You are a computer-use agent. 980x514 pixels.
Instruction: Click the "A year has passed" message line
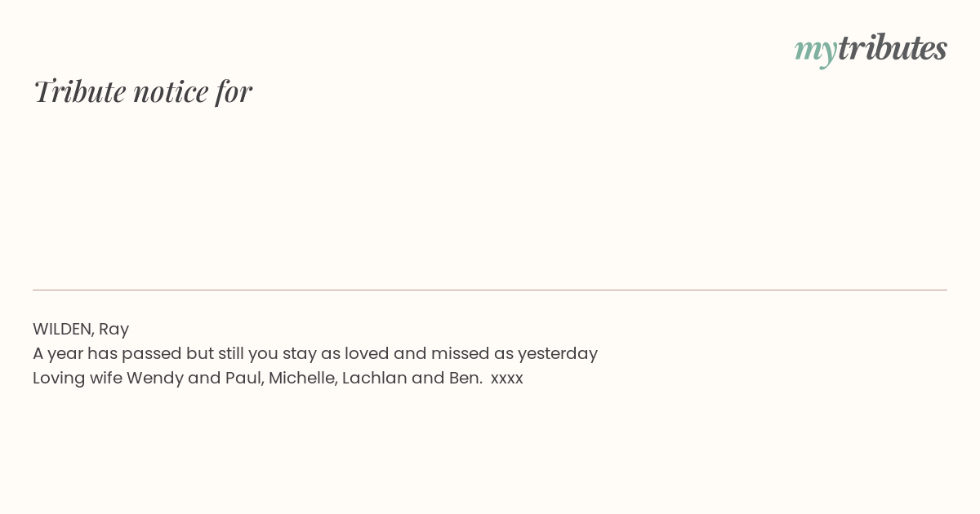pyautogui.click(x=315, y=354)
